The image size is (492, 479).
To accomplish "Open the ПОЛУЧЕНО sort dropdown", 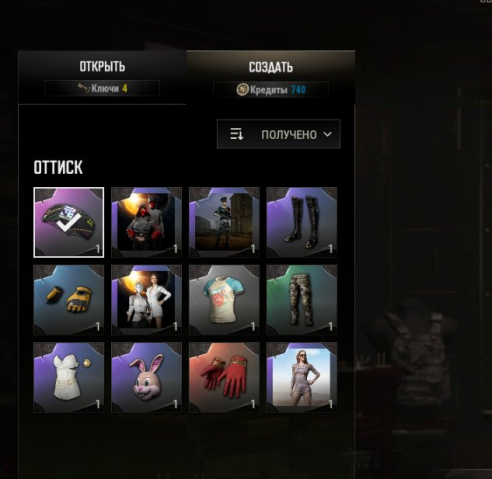I will tap(279, 134).
